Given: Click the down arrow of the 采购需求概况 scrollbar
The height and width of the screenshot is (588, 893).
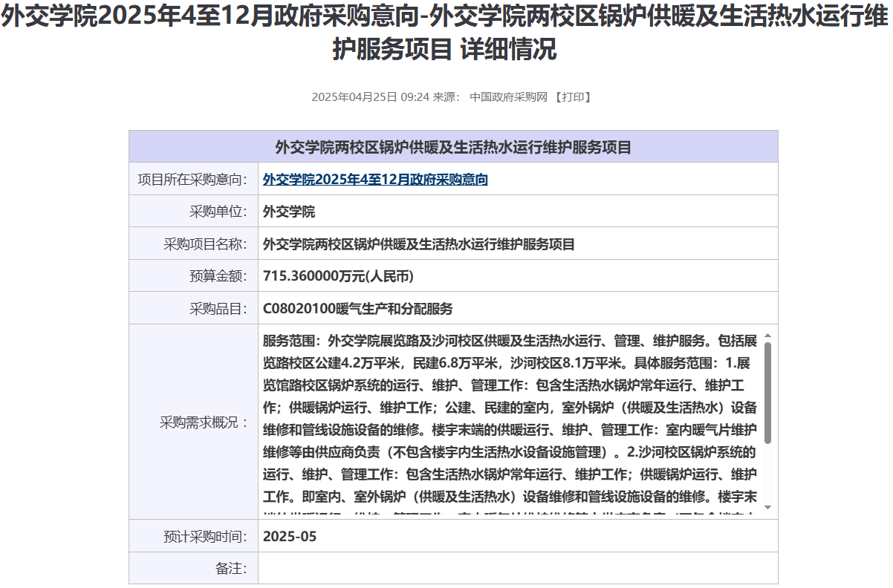Looking at the screenshot, I should click(x=767, y=508).
